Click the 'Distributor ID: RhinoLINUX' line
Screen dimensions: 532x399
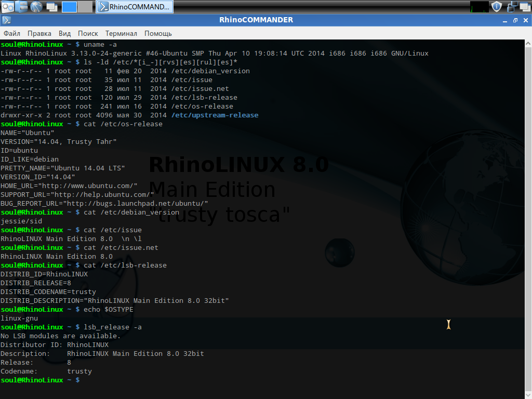(x=55, y=345)
